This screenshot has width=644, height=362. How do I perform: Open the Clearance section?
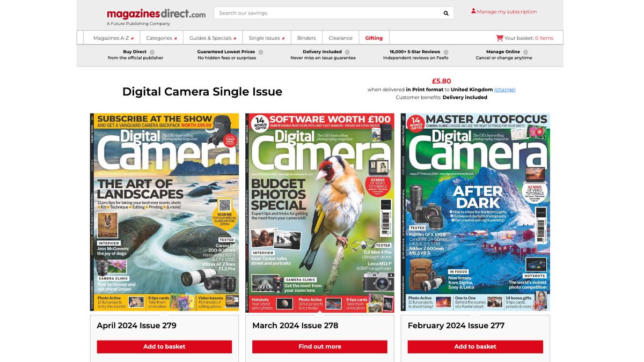tap(340, 38)
